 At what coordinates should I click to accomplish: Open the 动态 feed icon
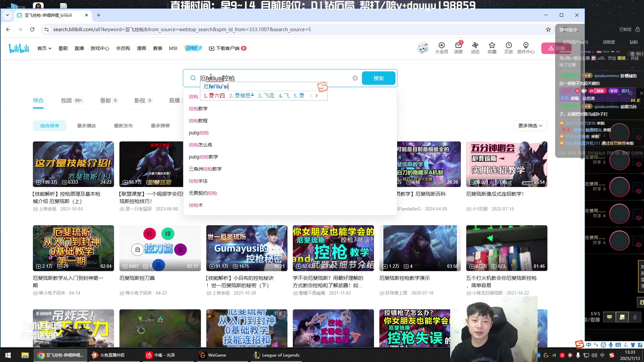[475, 48]
